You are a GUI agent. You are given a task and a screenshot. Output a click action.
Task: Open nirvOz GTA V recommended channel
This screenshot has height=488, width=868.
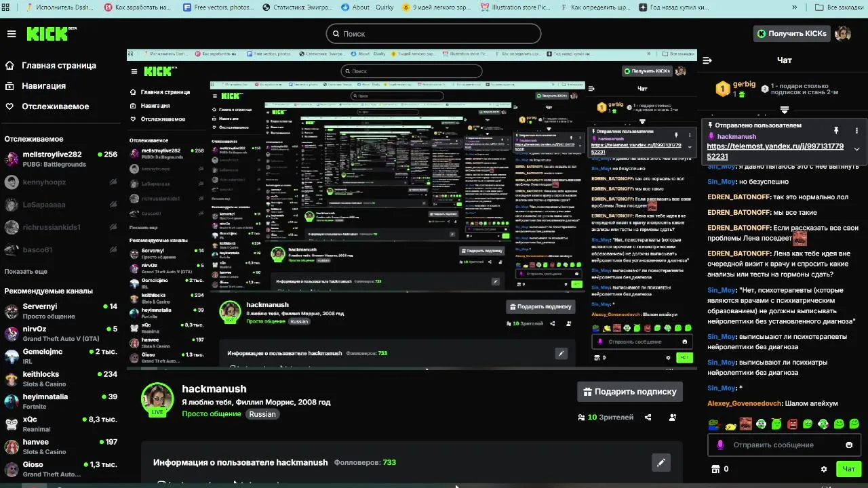coord(61,333)
